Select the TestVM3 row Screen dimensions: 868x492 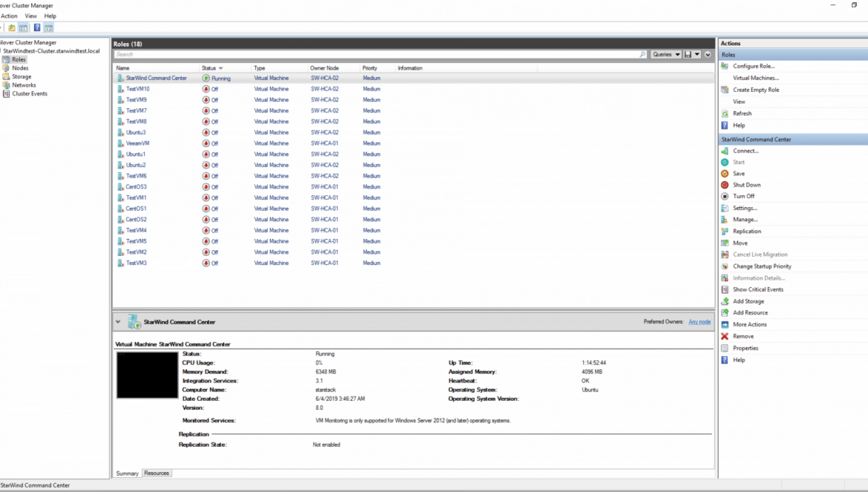413,263
